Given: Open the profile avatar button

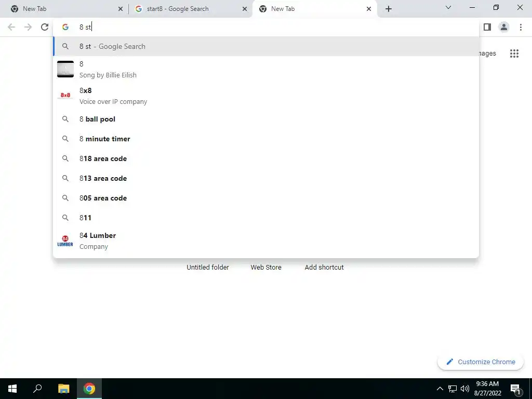Looking at the screenshot, I should (x=504, y=27).
